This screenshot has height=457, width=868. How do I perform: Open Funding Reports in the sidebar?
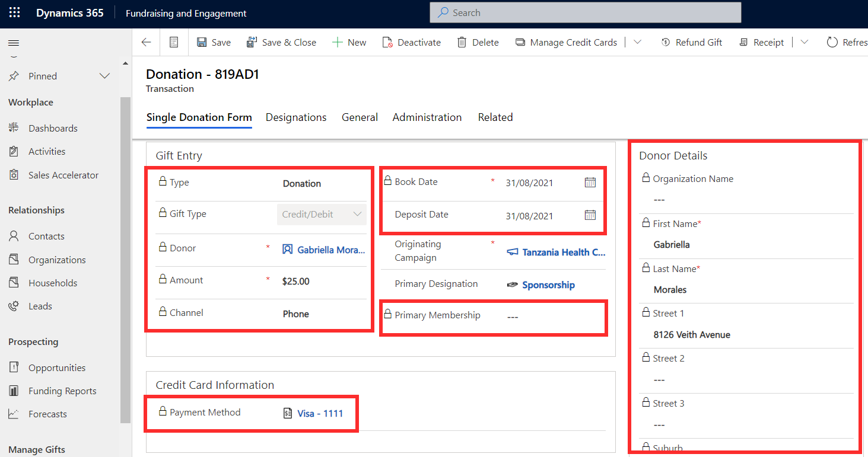point(62,391)
